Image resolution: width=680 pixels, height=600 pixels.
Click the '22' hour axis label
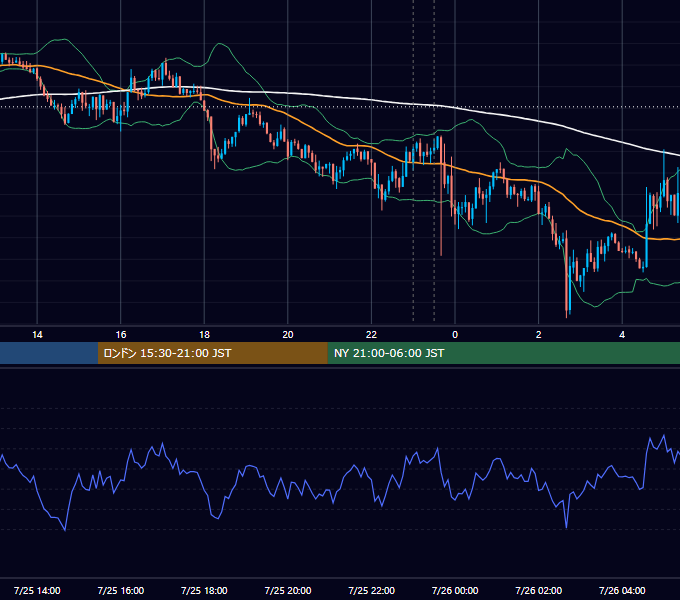(372, 335)
